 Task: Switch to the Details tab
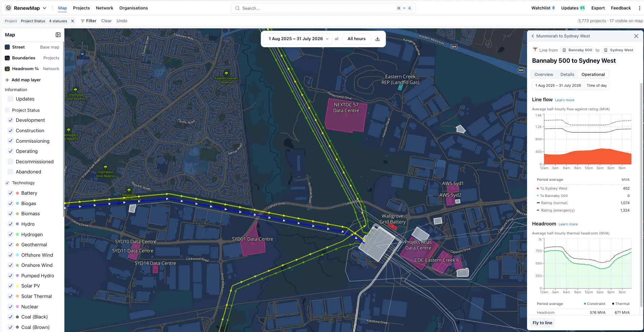(x=567, y=75)
